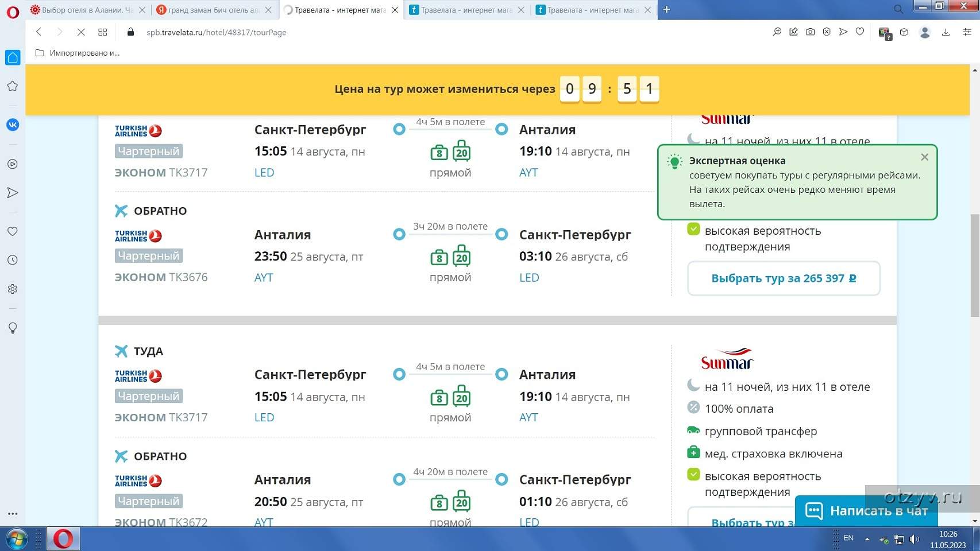Go back to the previous page

(38, 32)
